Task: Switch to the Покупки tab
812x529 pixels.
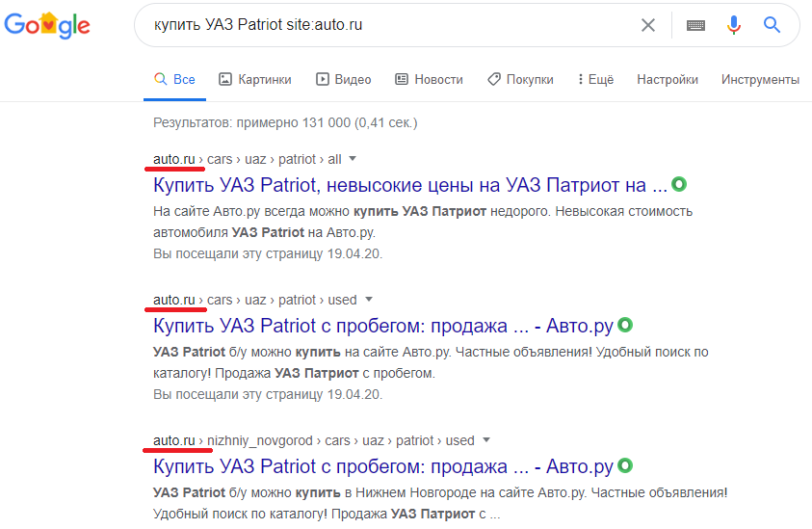Action: pos(520,79)
